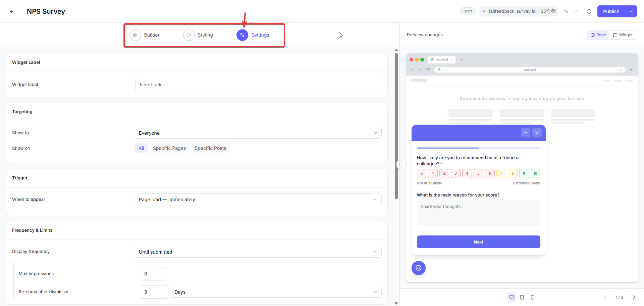Open the Show to dropdown
Screen dimensions: 644x306
tap(258, 133)
